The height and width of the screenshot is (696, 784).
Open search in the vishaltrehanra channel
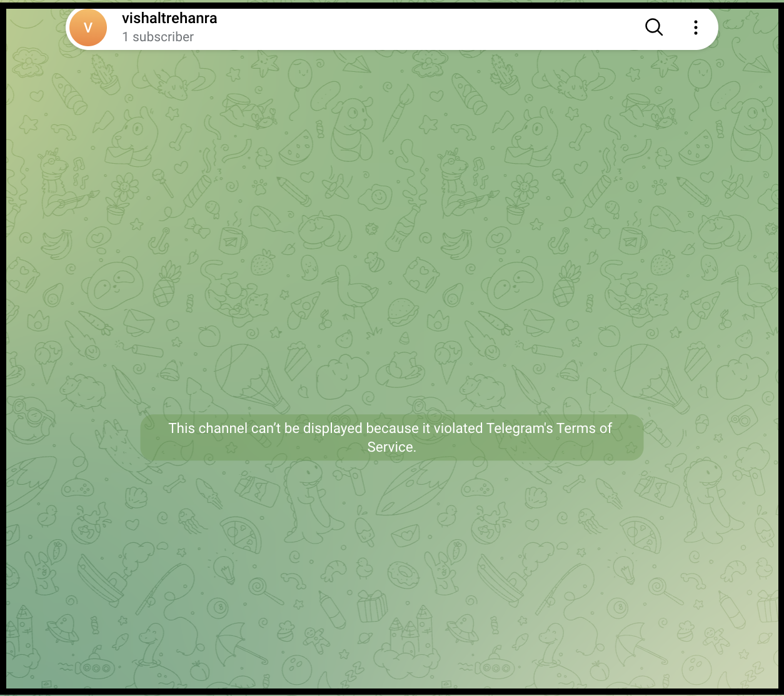[653, 27]
